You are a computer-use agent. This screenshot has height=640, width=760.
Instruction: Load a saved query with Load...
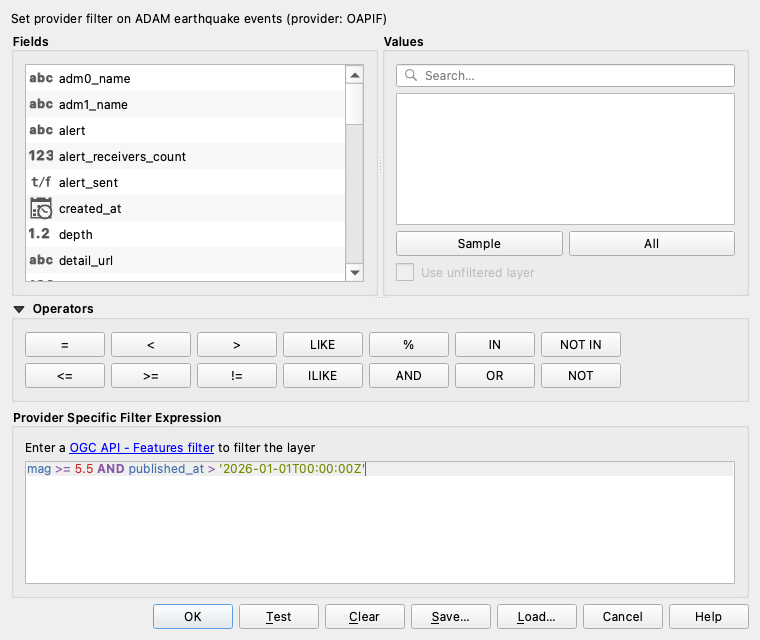click(537, 616)
